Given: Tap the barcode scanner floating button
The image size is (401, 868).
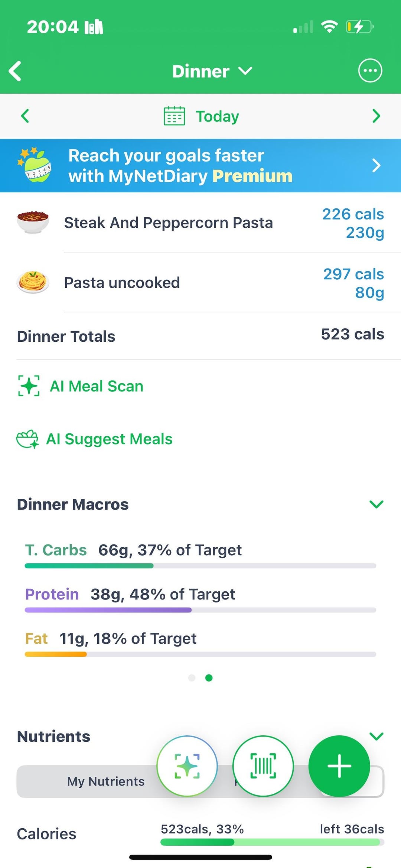Looking at the screenshot, I should tap(263, 766).
